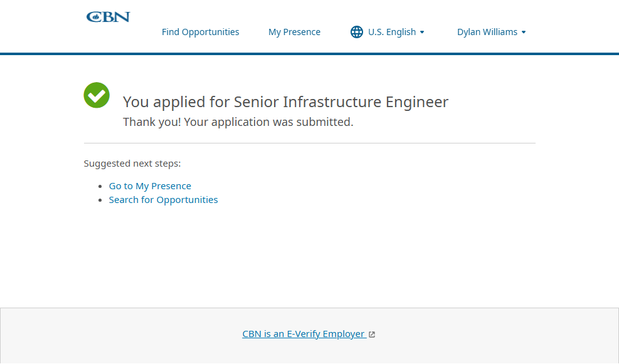Click the CBN logo
The height and width of the screenshot is (364, 619).
(108, 17)
